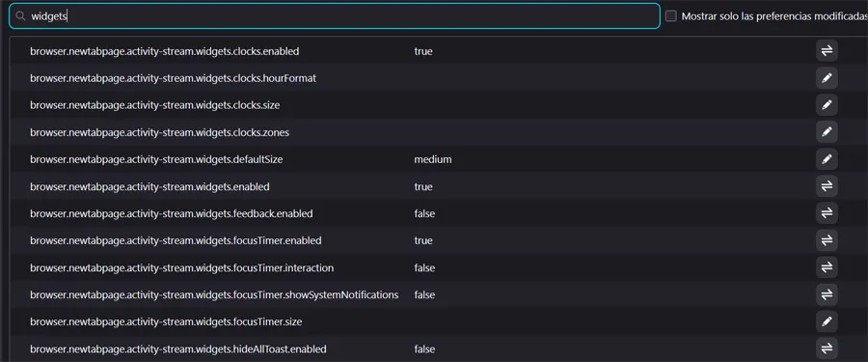The height and width of the screenshot is (362, 868).
Task: Toggle widgets.focusTimer.enabled preference button
Action: pos(827,240)
